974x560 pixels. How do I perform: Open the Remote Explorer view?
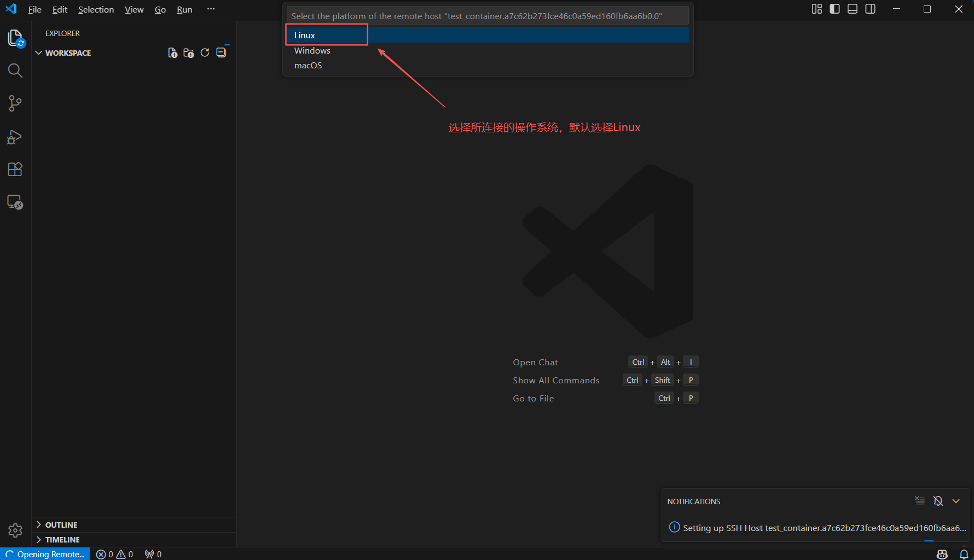15,202
